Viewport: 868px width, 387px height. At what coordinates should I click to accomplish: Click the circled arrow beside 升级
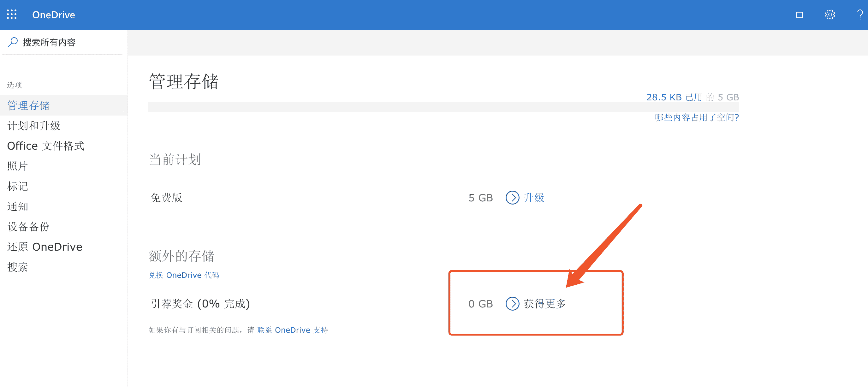coord(512,198)
